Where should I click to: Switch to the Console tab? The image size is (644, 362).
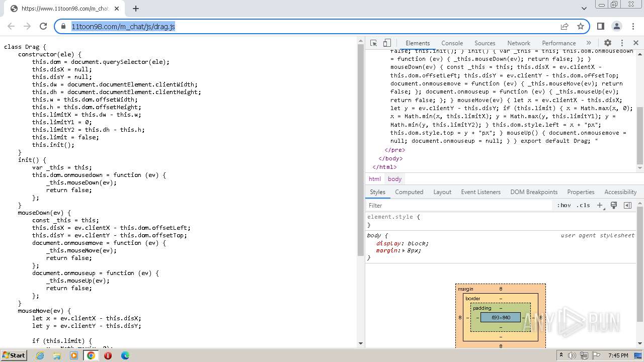click(x=452, y=43)
